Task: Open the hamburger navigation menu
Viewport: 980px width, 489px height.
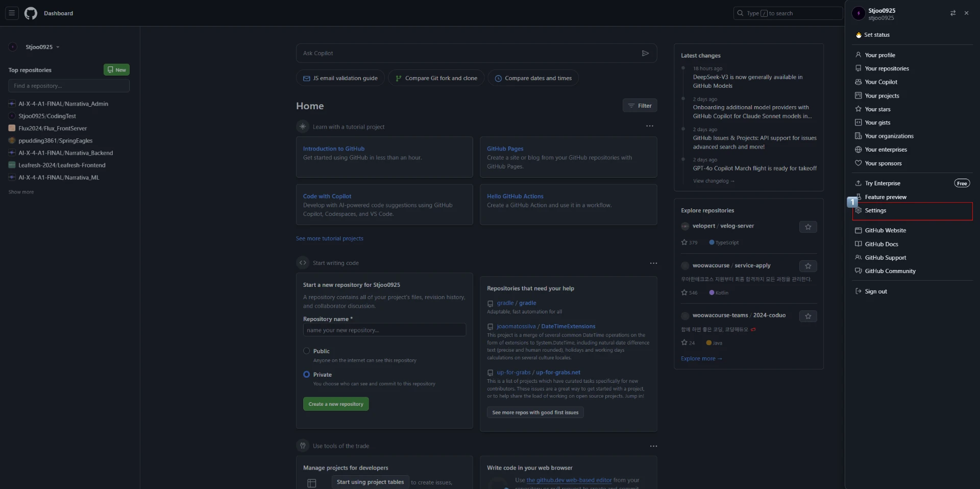Action: tap(12, 13)
